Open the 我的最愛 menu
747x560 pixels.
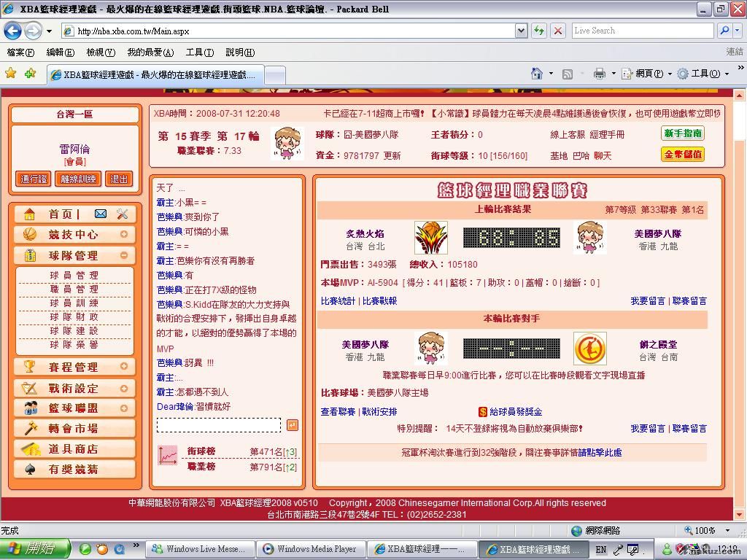point(150,52)
